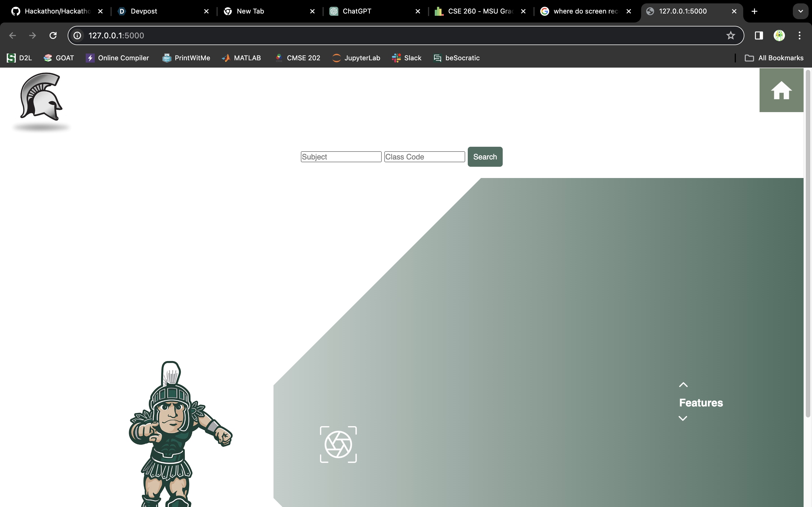Click the up chevron above Features
This screenshot has width=812, height=507.
(x=683, y=385)
